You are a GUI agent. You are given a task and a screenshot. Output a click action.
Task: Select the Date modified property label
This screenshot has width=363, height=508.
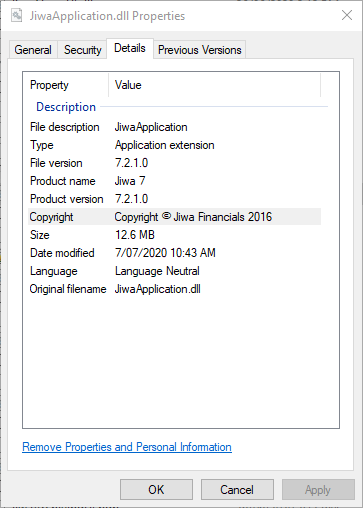point(62,253)
